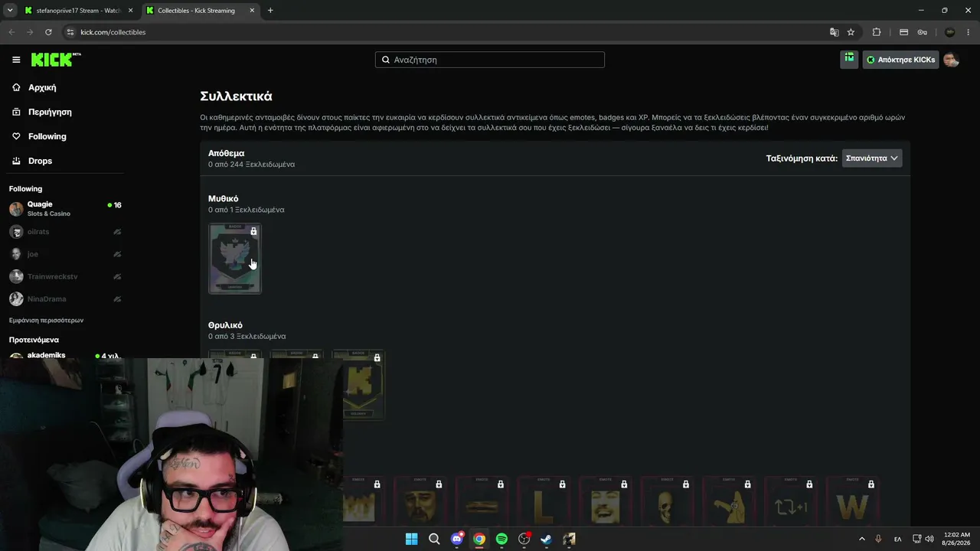Open the Chrome extensions puzzle icon

pyautogui.click(x=877, y=32)
